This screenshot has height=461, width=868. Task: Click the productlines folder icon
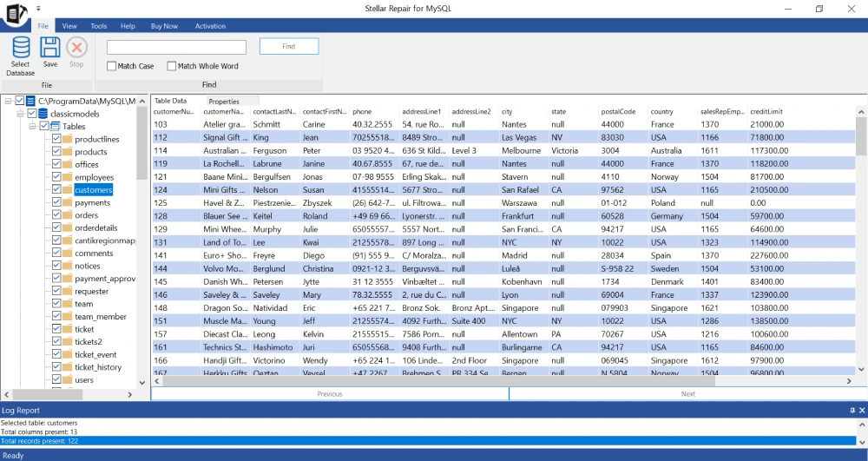pos(68,139)
